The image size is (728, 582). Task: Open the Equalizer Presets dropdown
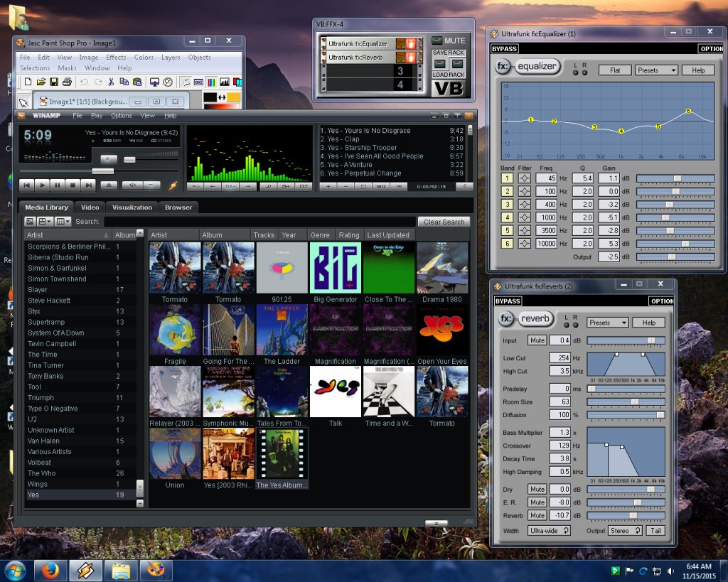pyautogui.click(x=656, y=70)
